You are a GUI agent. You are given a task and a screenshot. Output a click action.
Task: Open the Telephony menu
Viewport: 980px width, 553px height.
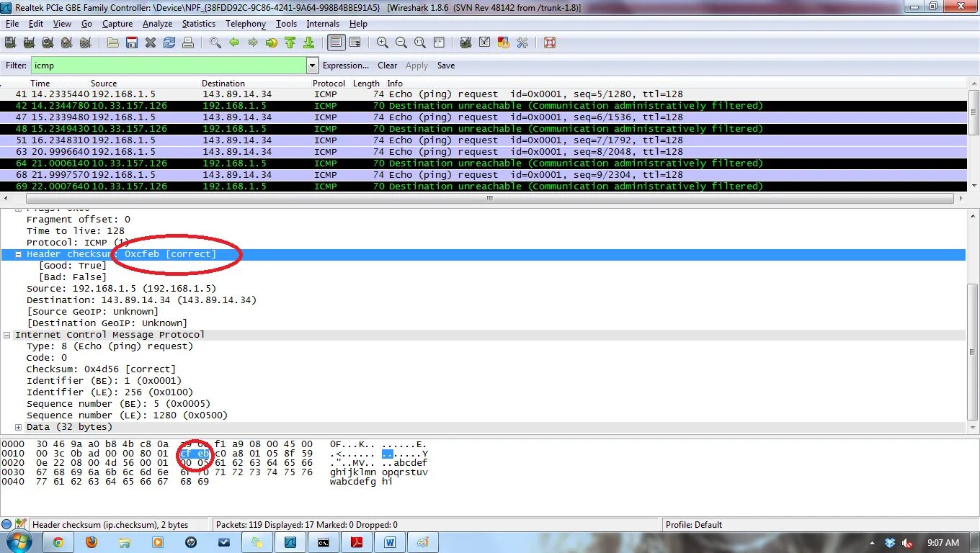246,24
